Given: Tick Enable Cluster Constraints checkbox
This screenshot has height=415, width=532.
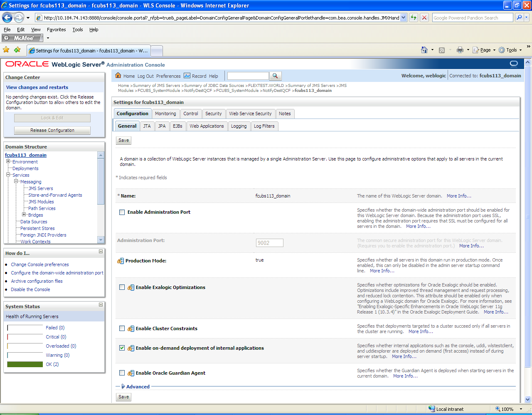Looking at the screenshot, I should (122, 329).
